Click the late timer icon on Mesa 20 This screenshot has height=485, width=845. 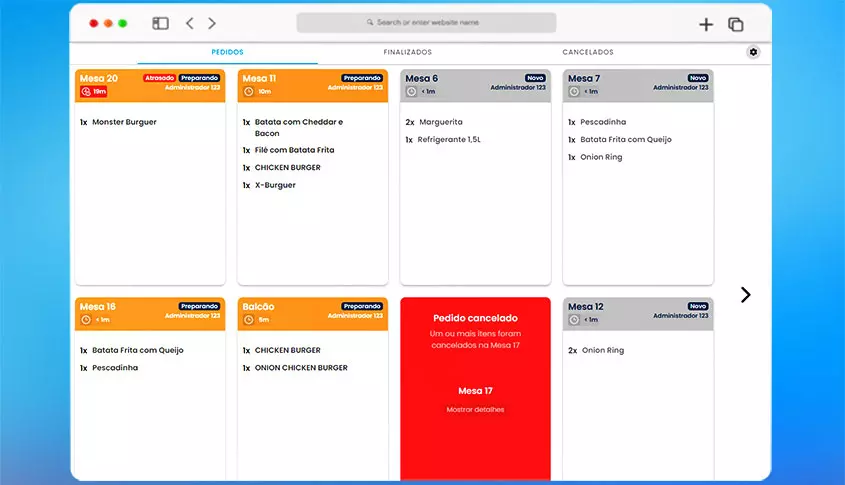click(86, 92)
